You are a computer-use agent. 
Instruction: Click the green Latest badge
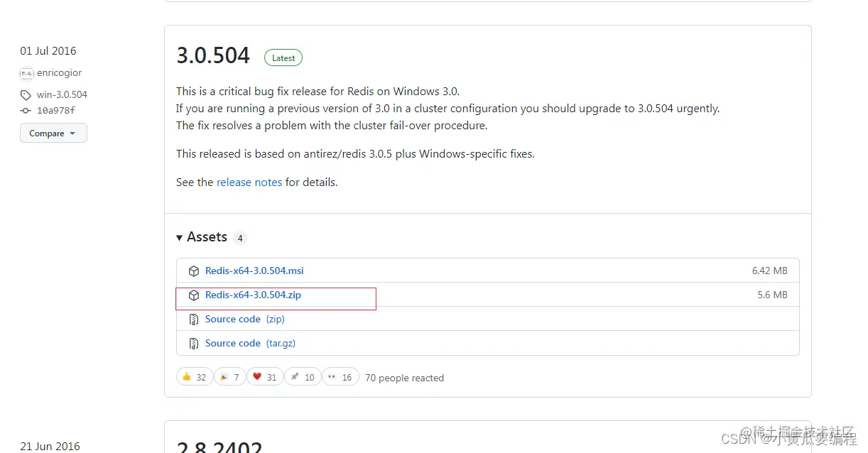(283, 58)
